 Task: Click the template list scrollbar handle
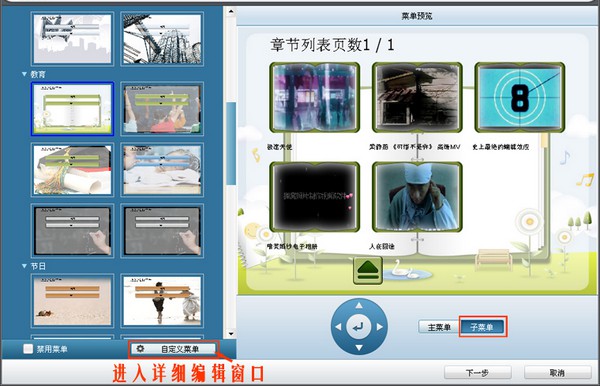point(231,144)
